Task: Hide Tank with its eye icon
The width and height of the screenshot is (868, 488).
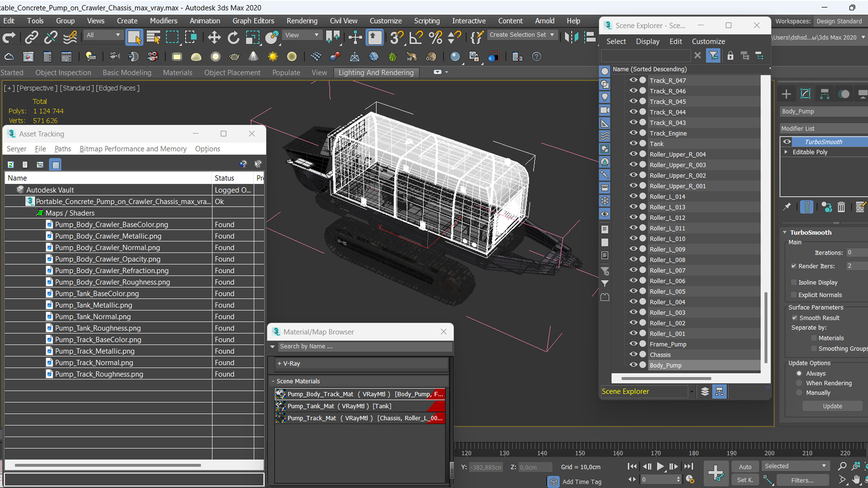Action: (x=633, y=143)
